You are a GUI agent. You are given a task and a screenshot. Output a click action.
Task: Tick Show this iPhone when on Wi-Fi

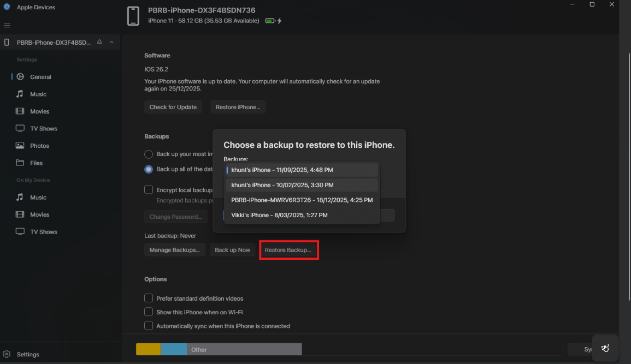149,312
